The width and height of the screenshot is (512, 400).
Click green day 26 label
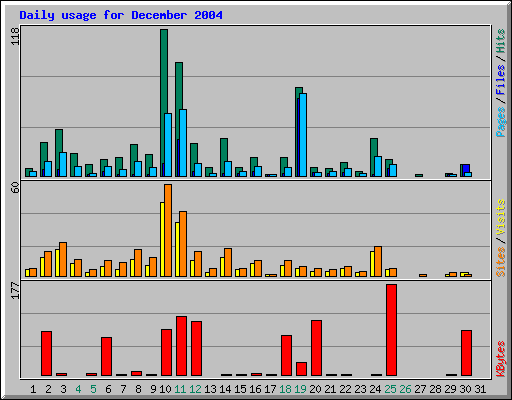point(405,389)
